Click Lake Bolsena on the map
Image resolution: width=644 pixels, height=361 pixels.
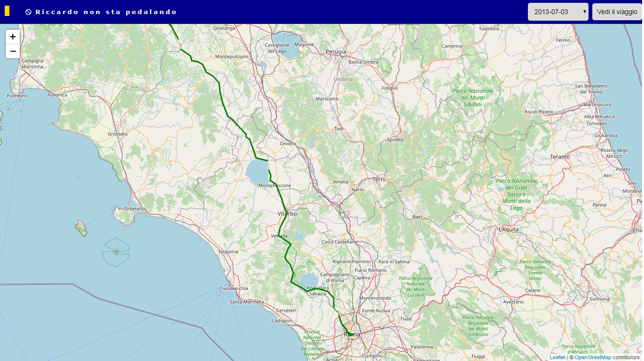click(x=257, y=171)
